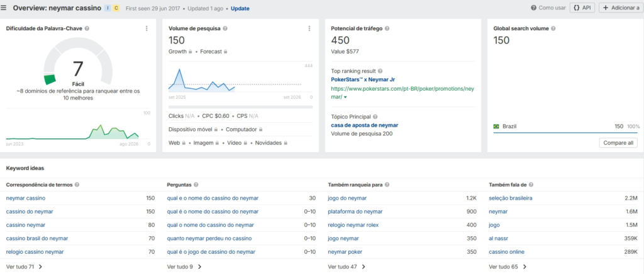Screen dimensions: 644x274
Task: Open Como usar help link
Action: 548,8
